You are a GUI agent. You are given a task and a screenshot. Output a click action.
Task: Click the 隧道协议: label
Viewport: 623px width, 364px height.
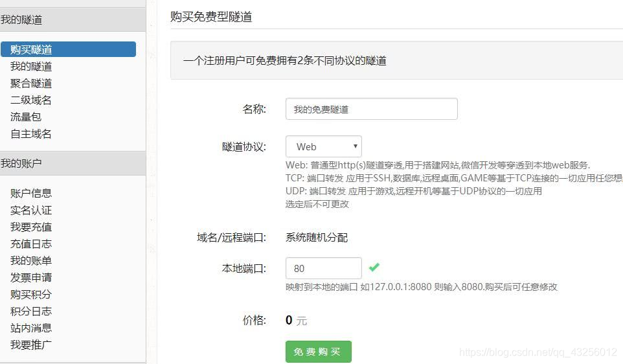244,147
